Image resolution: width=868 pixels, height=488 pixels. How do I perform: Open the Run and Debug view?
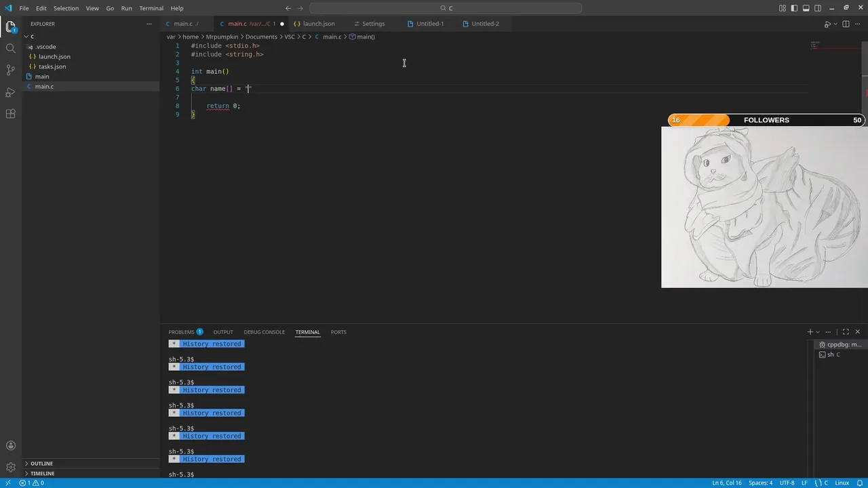10,92
